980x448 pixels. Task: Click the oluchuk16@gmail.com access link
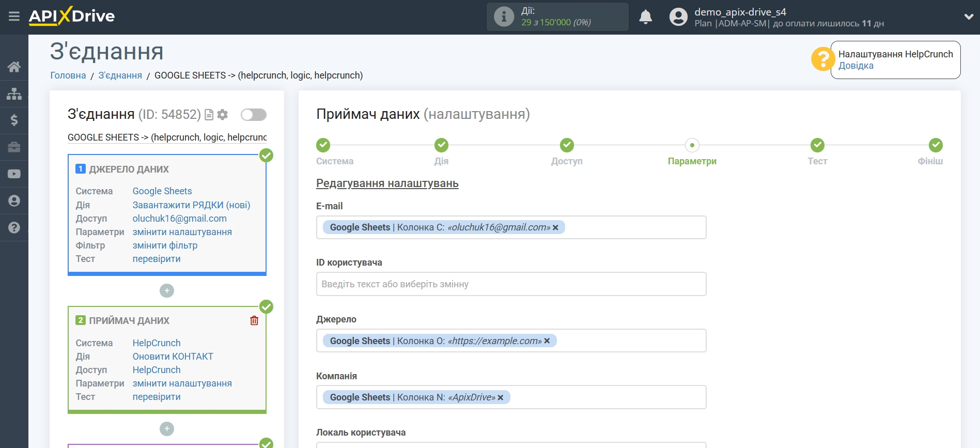(180, 219)
